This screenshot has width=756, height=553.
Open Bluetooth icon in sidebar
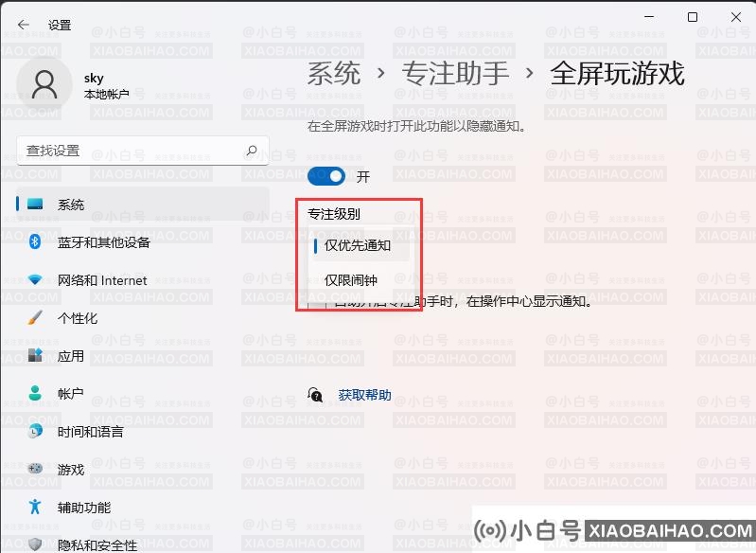pyautogui.click(x=35, y=241)
